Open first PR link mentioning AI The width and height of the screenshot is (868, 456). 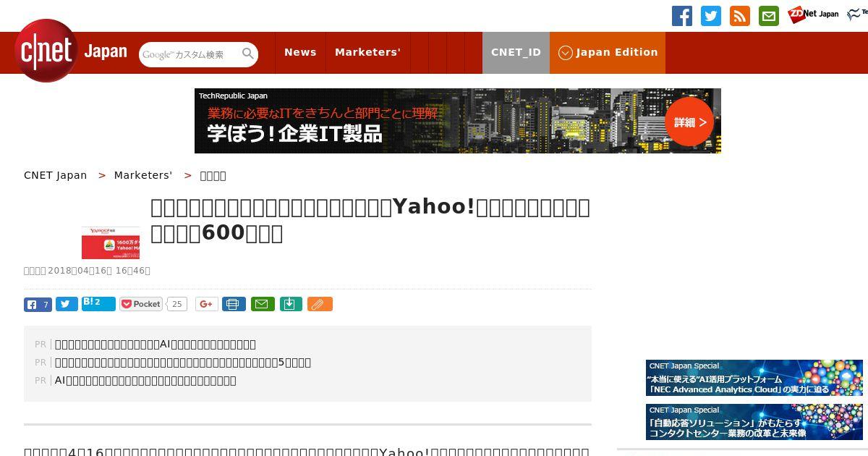pos(156,345)
